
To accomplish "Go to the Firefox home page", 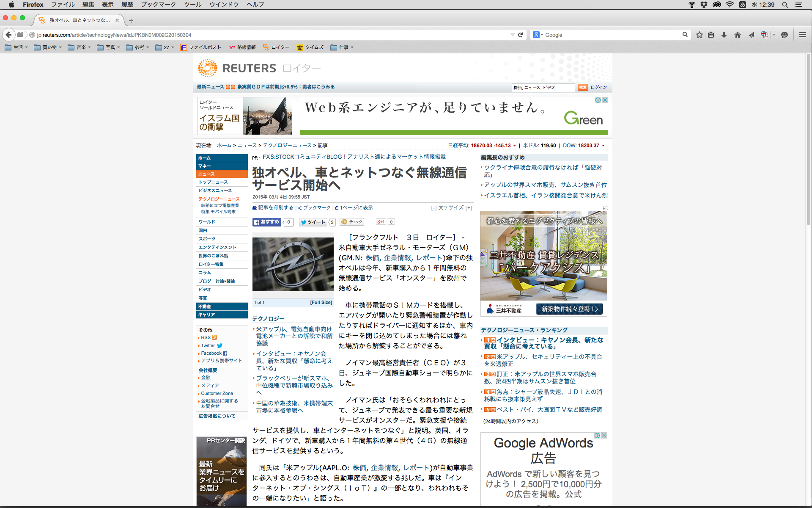I will (738, 35).
